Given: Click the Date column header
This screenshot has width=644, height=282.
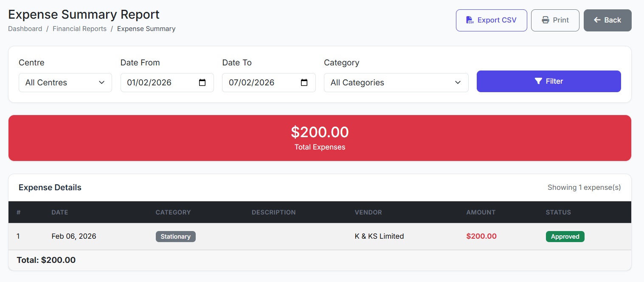Looking at the screenshot, I should [x=60, y=212].
